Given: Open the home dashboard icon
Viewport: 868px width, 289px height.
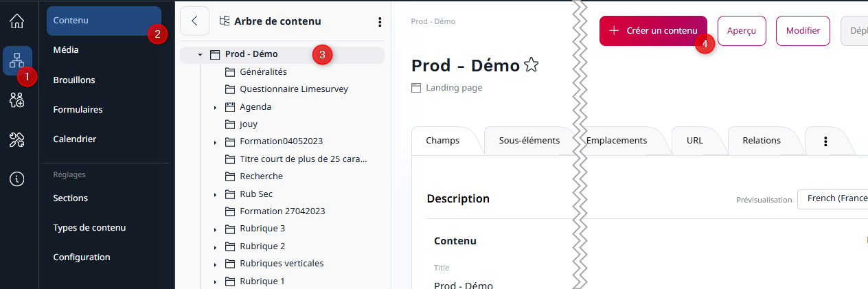Looking at the screenshot, I should (x=17, y=21).
